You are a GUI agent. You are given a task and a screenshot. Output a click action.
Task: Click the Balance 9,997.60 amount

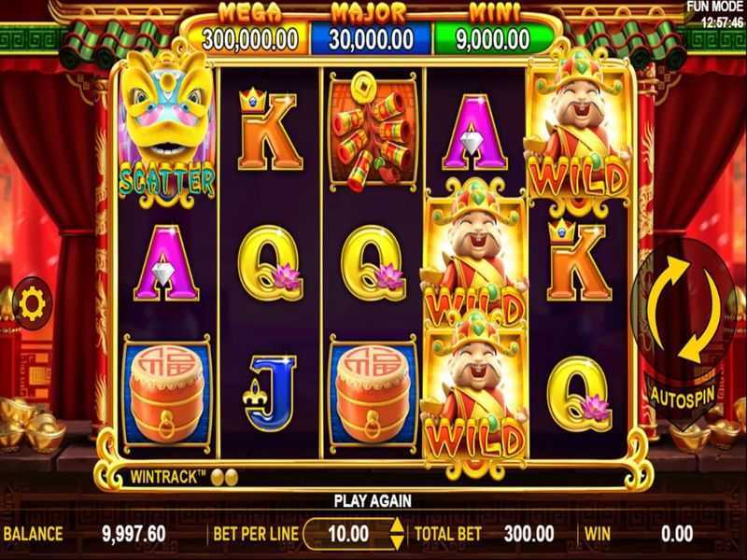134,534
